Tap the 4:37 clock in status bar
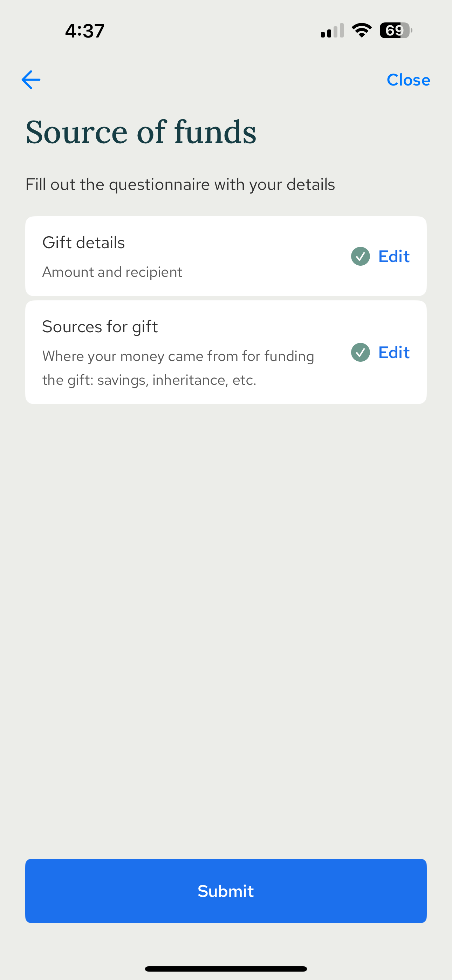 click(84, 31)
